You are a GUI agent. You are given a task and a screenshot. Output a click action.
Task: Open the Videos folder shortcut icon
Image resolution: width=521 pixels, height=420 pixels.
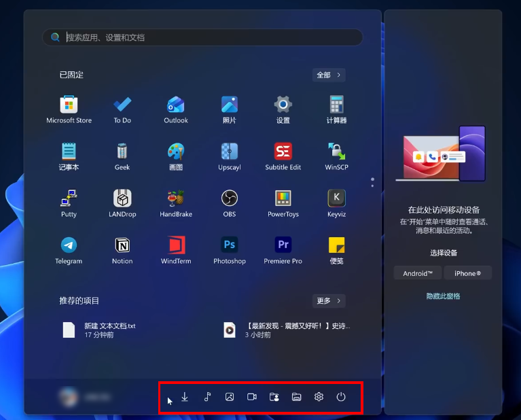click(x=252, y=397)
